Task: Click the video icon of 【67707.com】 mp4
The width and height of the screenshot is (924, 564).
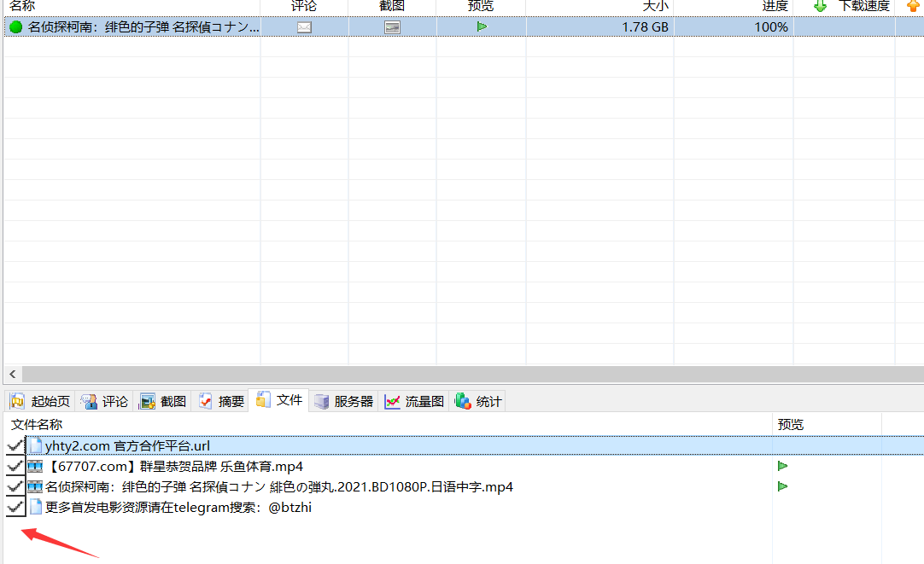Action: [x=35, y=466]
